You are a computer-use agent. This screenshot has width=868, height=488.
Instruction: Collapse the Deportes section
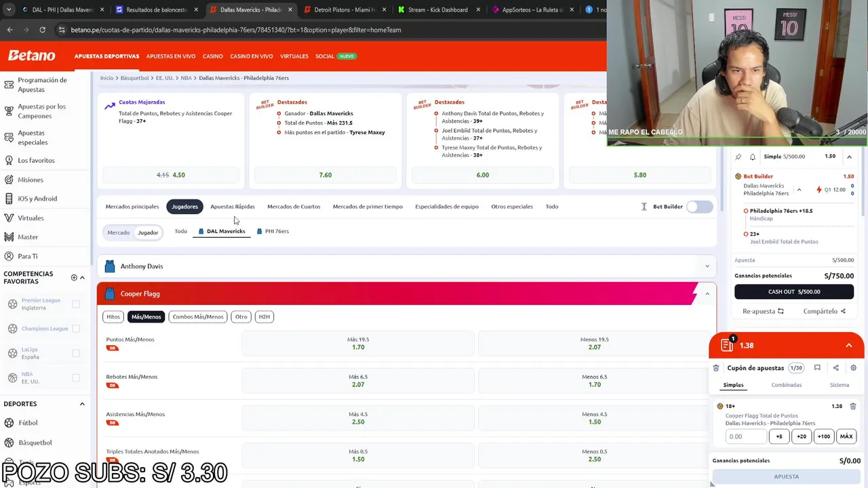(x=82, y=404)
